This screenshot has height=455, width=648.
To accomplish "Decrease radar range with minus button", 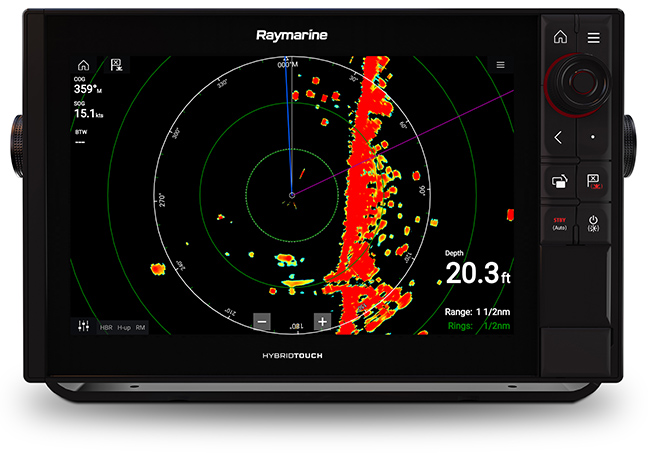I will pos(262,322).
